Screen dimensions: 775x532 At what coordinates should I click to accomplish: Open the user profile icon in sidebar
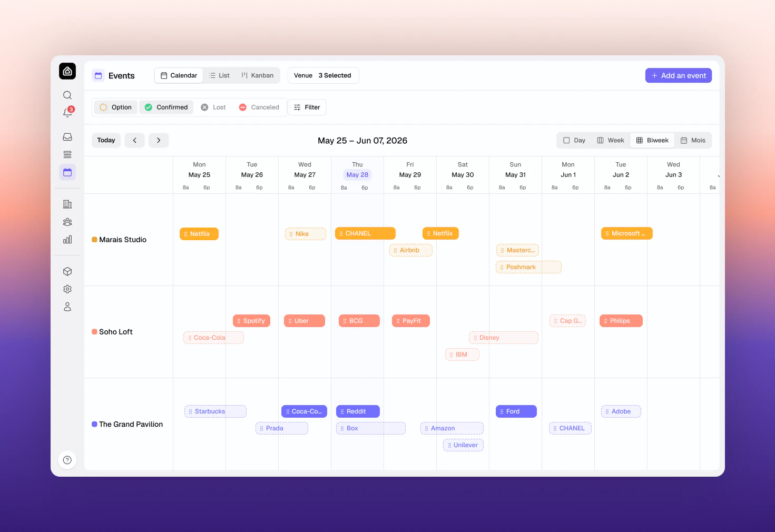67,307
